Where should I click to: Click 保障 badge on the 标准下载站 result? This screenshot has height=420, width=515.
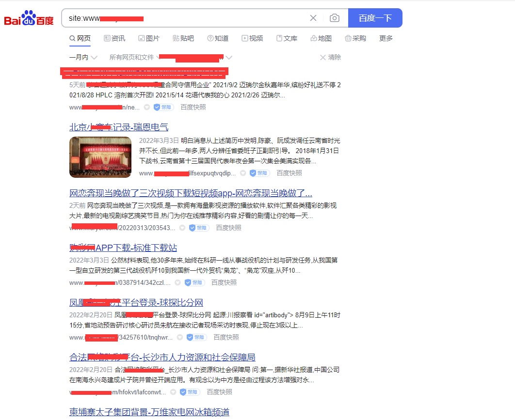tap(194, 282)
